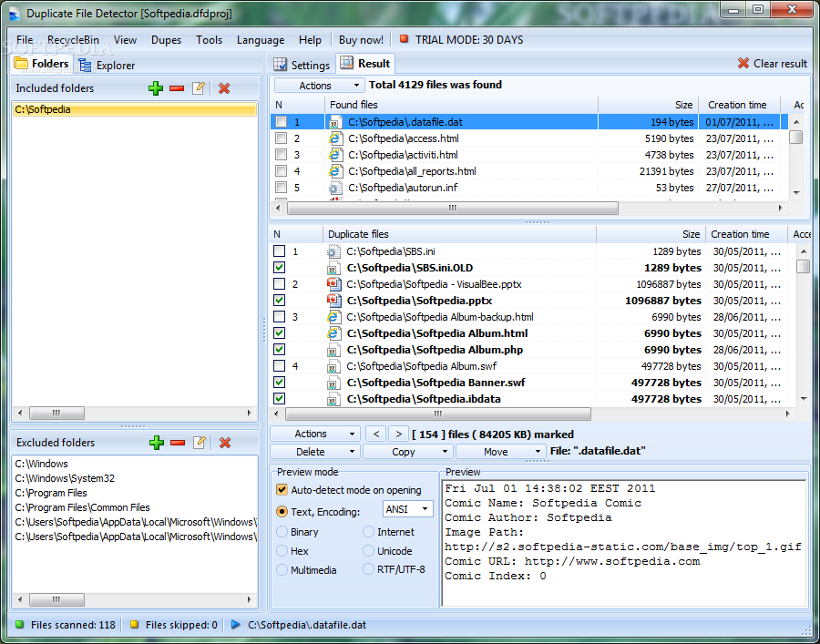
Task: Clear all Excluded folders with red X
Action: pos(225,443)
